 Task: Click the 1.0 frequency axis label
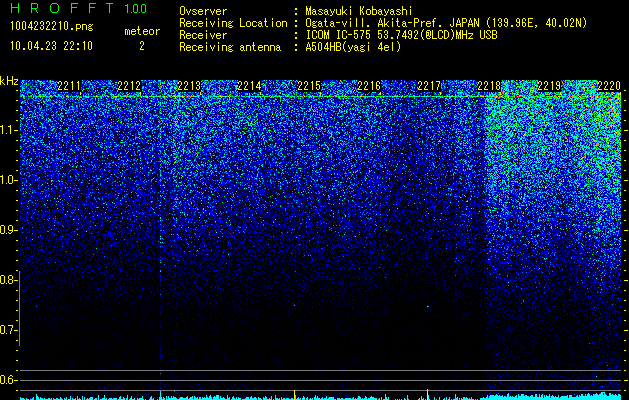click(x=9, y=180)
